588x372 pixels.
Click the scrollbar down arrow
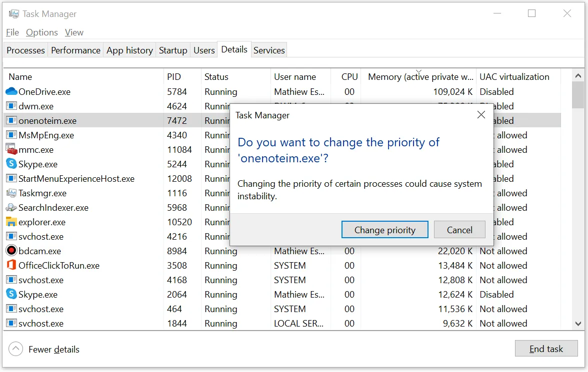[x=578, y=324]
